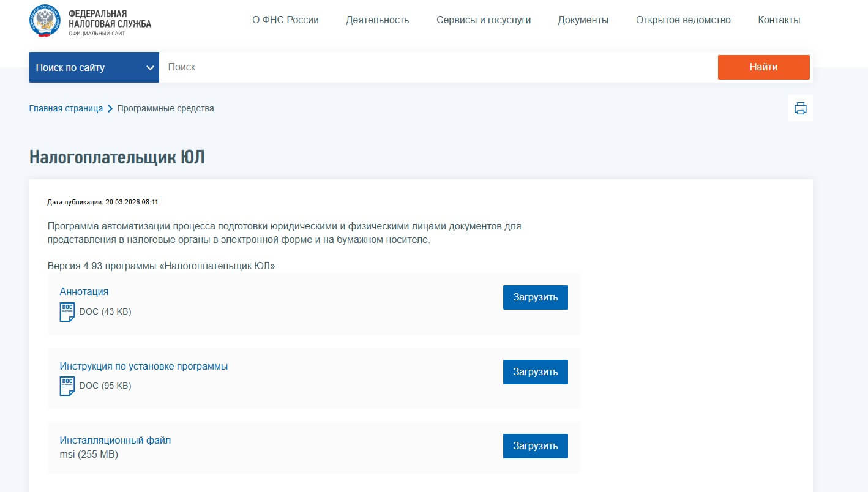868x492 pixels.
Task: Click the DOC file icon under Аннотация
Action: tap(67, 311)
